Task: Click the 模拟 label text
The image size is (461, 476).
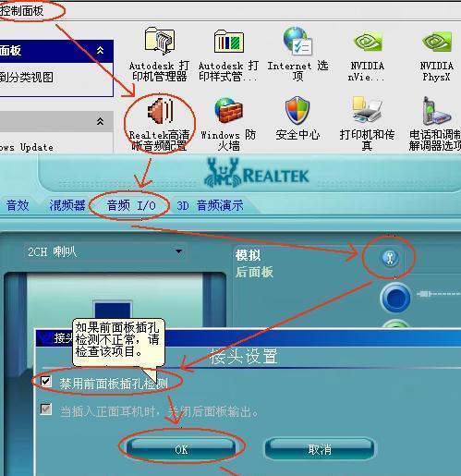Action: [248, 255]
